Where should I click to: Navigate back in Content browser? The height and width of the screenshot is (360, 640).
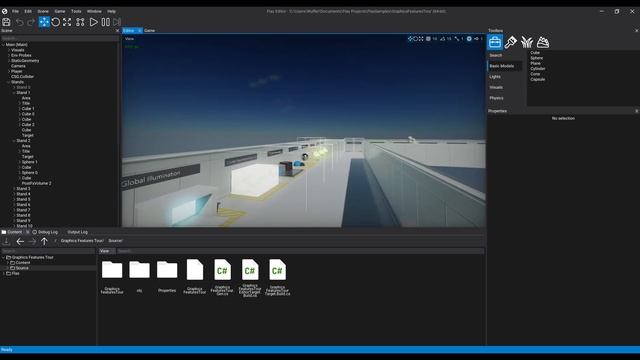(x=20, y=242)
